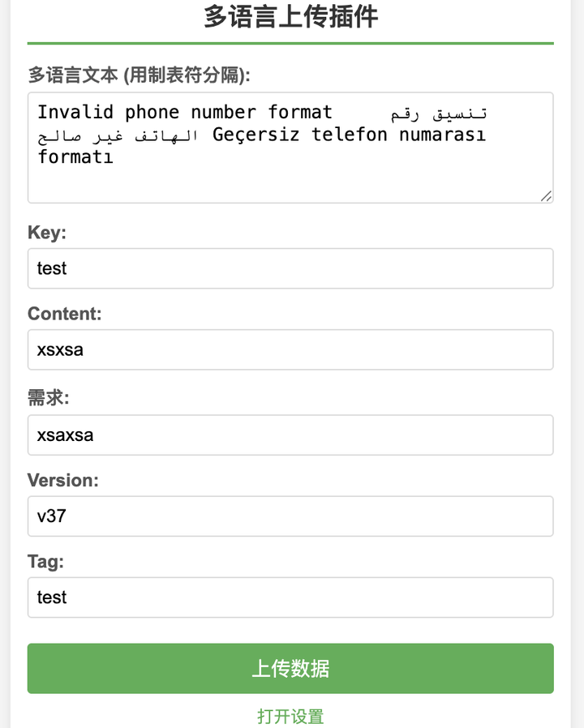584x728 pixels.
Task: Click the "Content:" label
Action: click(x=65, y=314)
